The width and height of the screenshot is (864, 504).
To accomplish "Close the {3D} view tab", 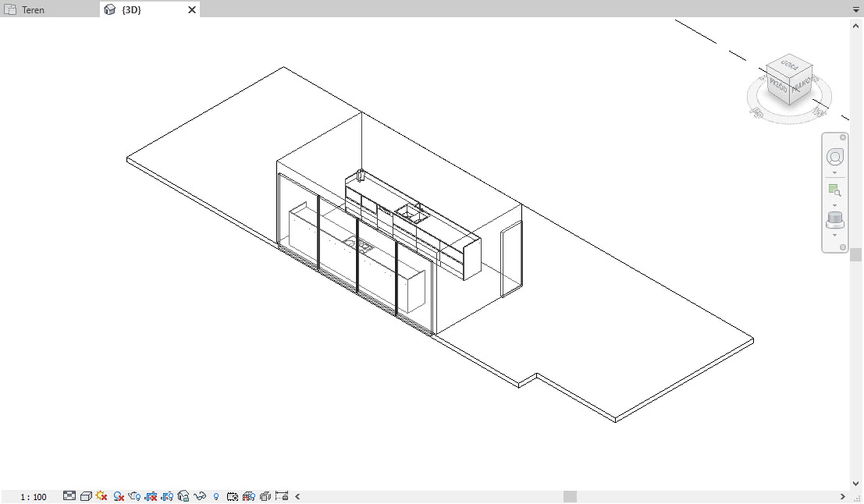I will [x=192, y=10].
